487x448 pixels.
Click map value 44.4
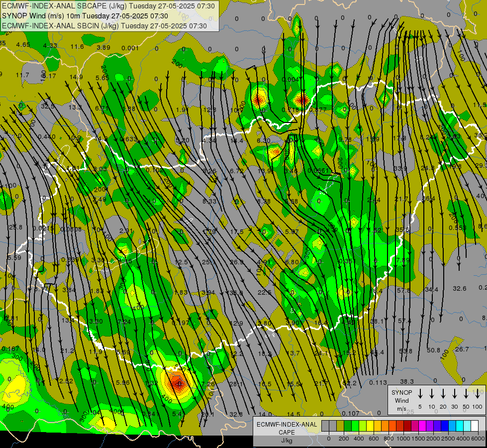tap(377, 352)
